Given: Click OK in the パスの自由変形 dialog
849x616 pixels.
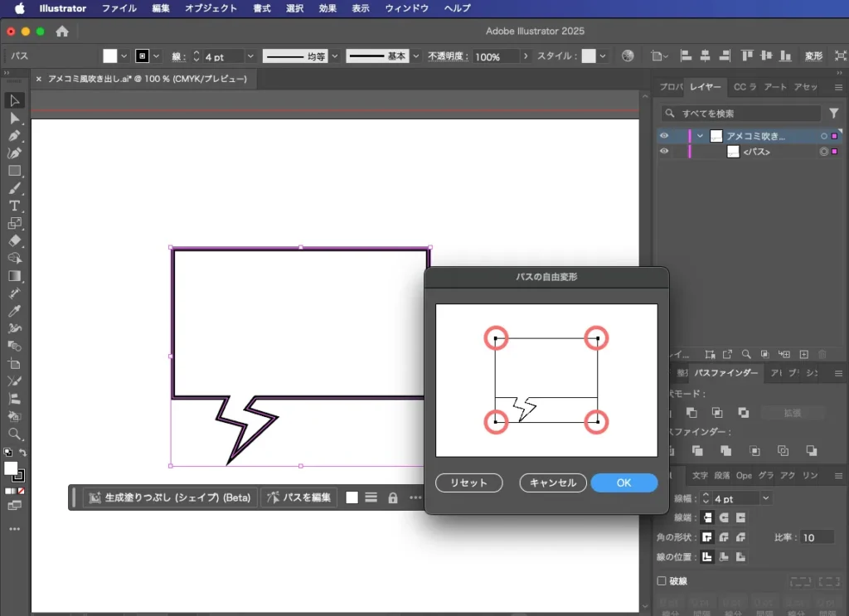Looking at the screenshot, I should 623,483.
